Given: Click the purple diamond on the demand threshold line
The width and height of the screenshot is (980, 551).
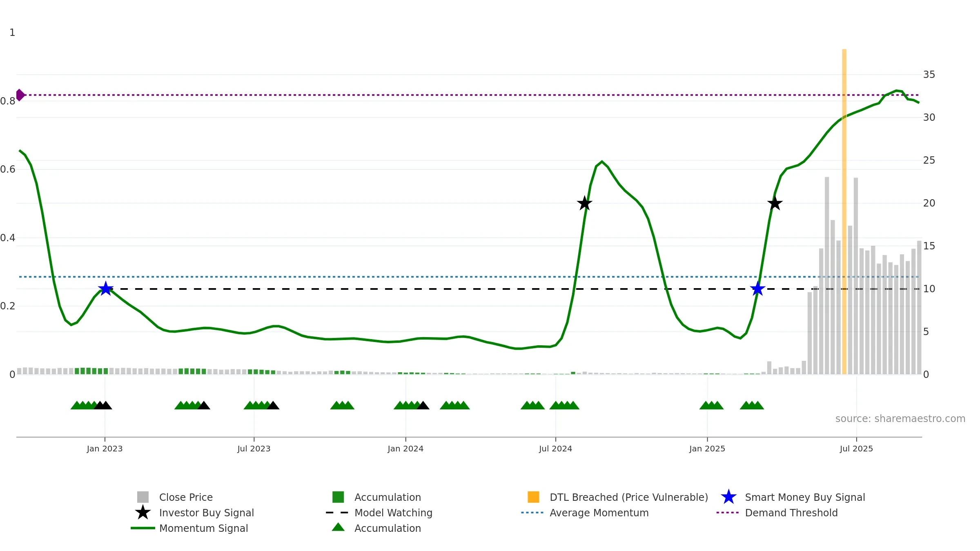Looking at the screenshot, I should point(20,95).
